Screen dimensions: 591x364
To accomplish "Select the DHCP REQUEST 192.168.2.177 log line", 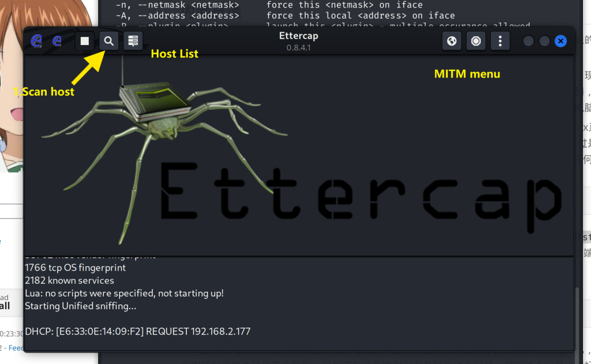I will (x=137, y=331).
